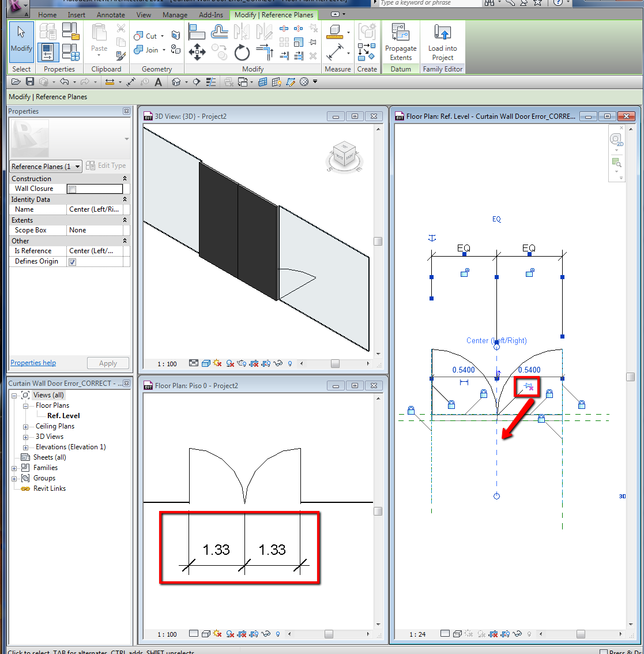Click the Pin tool icon
Viewport: 644px width, 654px height.
point(313,42)
